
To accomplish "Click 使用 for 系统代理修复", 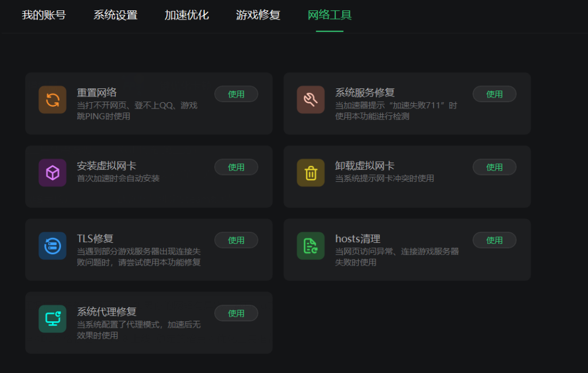I will (x=236, y=313).
